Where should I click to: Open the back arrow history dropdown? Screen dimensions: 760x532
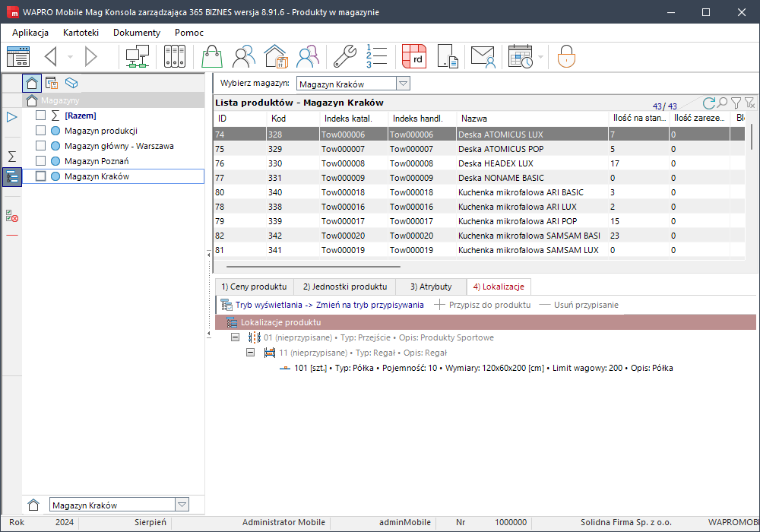(70, 57)
